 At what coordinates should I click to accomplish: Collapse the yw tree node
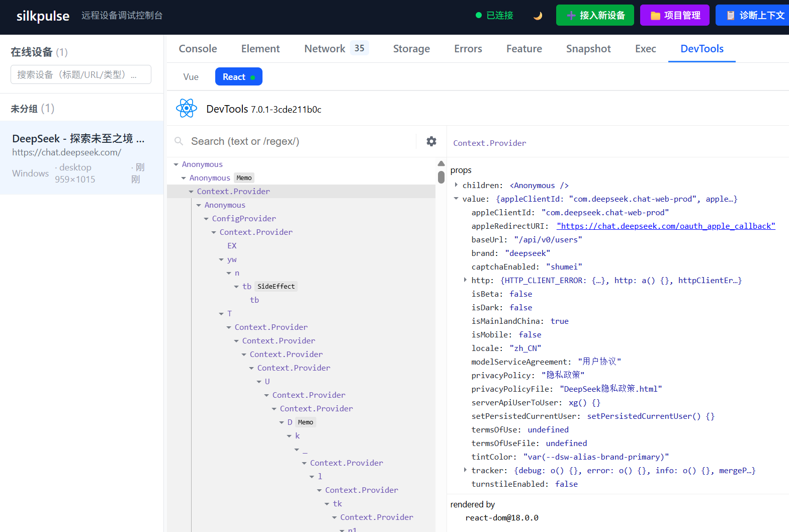click(x=221, y=259)
